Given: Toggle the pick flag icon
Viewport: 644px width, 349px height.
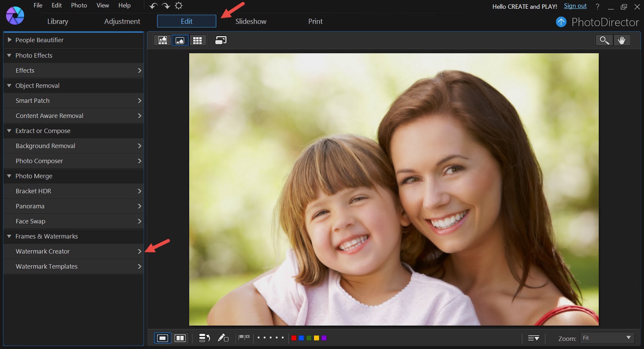Looking at the screenshot, I should (x=241, y=337).
